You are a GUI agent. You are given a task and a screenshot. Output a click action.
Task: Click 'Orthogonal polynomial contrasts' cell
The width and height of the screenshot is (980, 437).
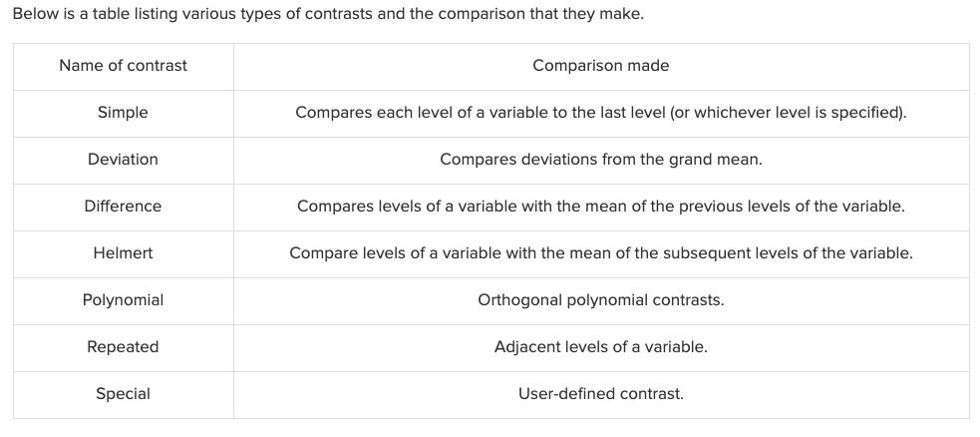[600, 300]
